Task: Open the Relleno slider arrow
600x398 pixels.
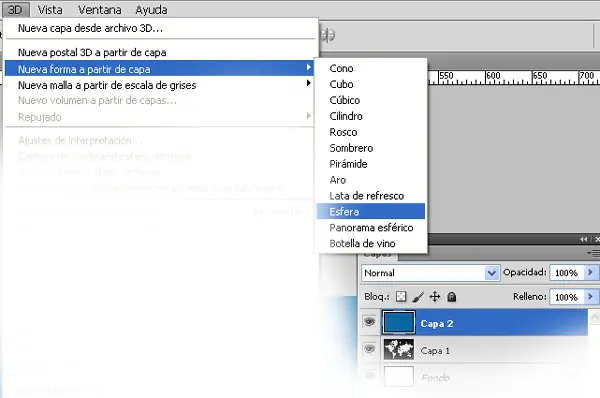Action: pyautogui.click(x=590, y=297)
